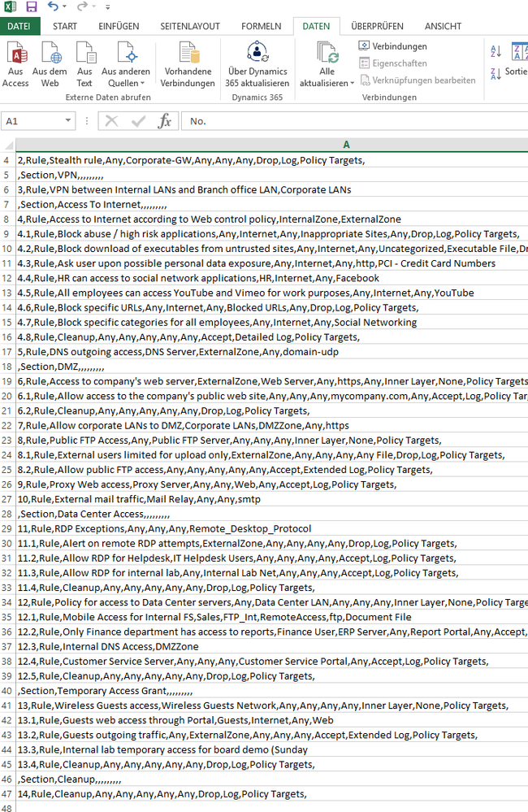Open Customize Quick Access Toolbar dropdown
528x812 pixels.
tap(108, 7)
